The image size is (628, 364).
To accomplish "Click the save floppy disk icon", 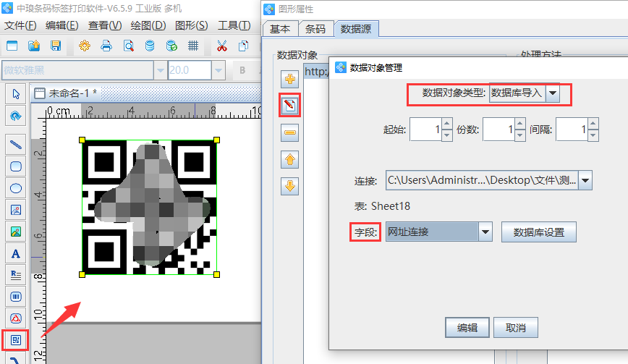I will click(x=56, y=46).
